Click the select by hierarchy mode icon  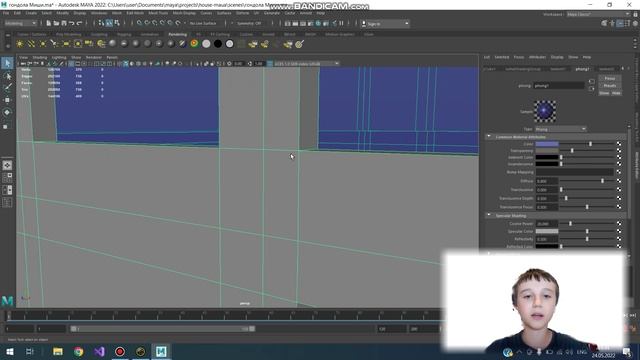[x=101, y=23]
